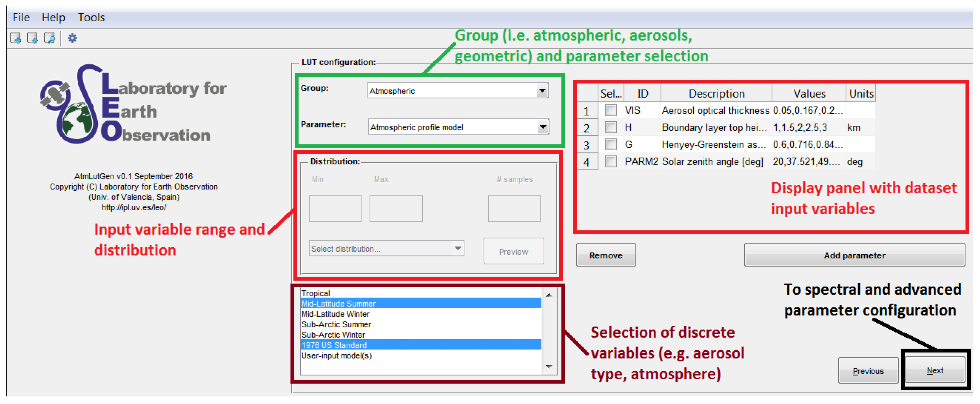Click the load database icon with up arrow

[32, 38]
